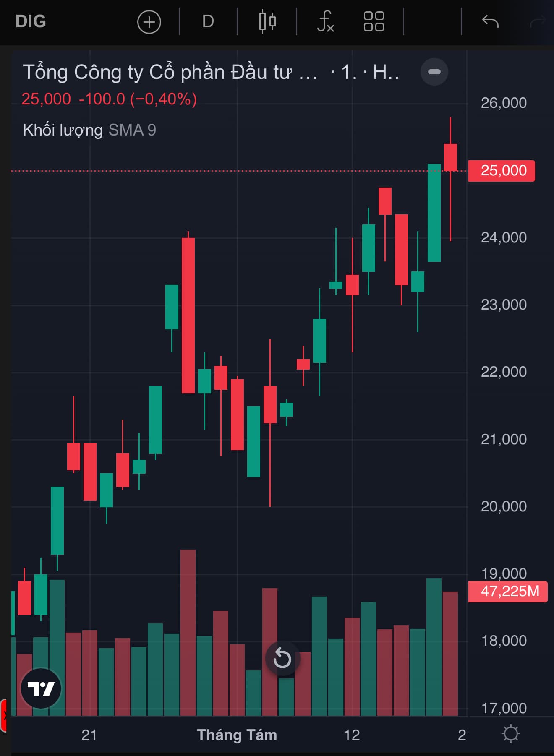The width and height of the screenshot is (554, 756).
Task: Click the TradingView logo badge
Action: click(41, 688)
